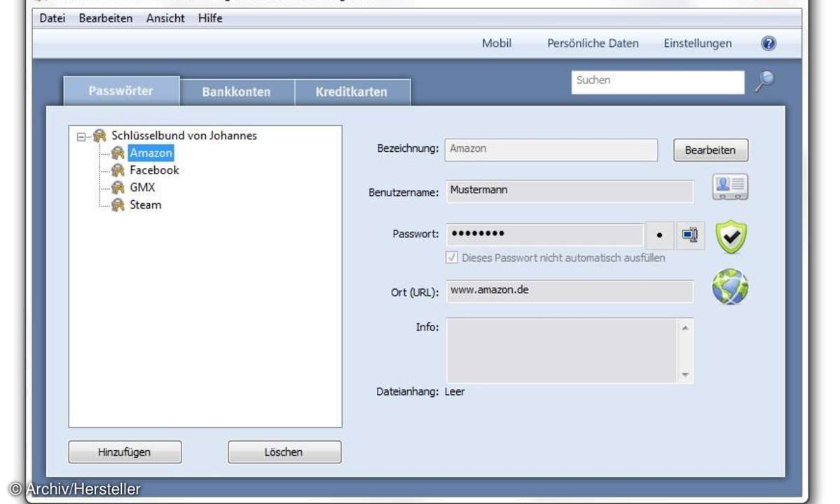Open the Hilfe menu
Image resolution: width=840 pixels, height=504 pixels.
click(210, 18)
